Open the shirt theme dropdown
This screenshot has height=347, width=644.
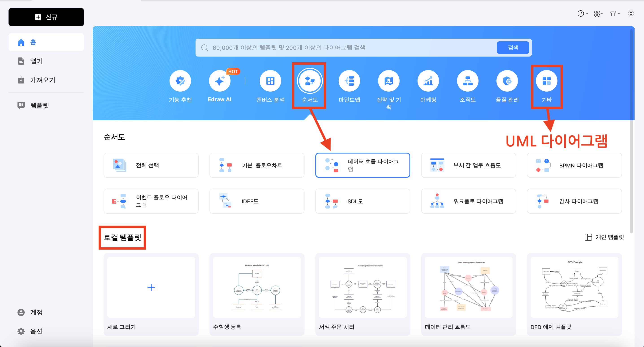tap(615, 13)
